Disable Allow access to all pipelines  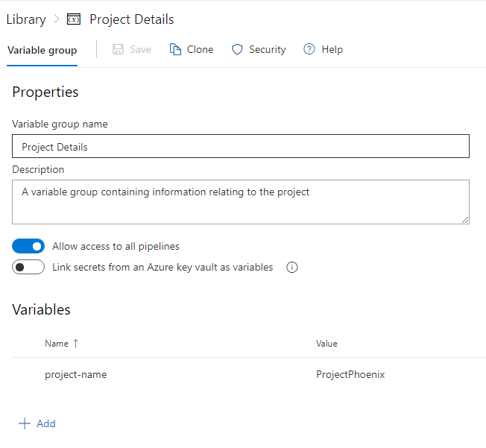[x=28, y=246]
